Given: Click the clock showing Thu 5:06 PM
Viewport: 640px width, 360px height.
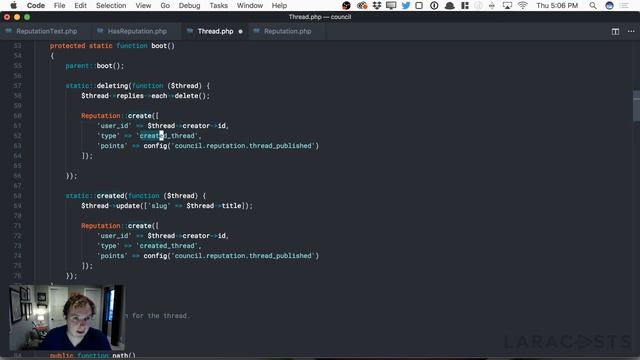Looking at the screenshot, I should pos(557,5).
